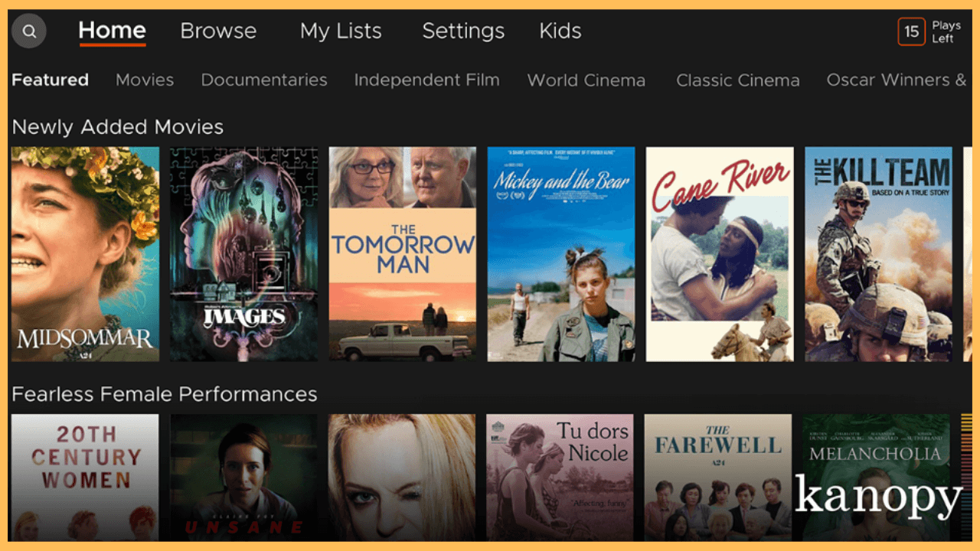The width and height of the screenshot is (980, 551).
Task: Open the Midsommar movie poster
Action: [x=85, y=254]
